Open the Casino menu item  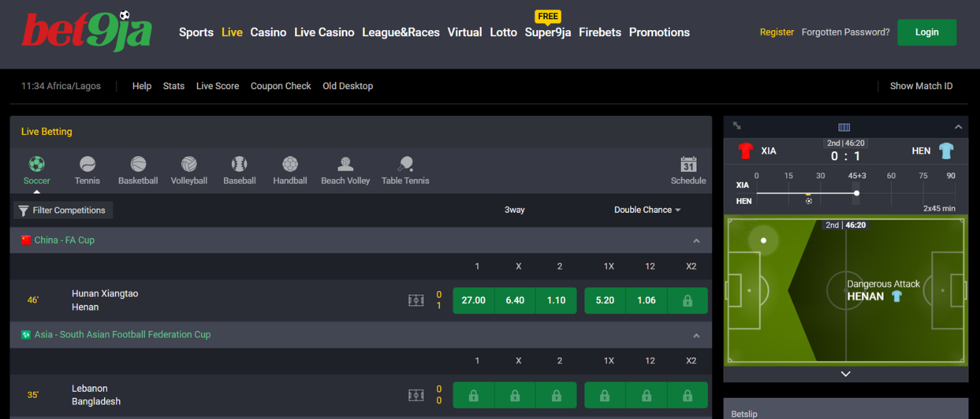tap(268, 32)
